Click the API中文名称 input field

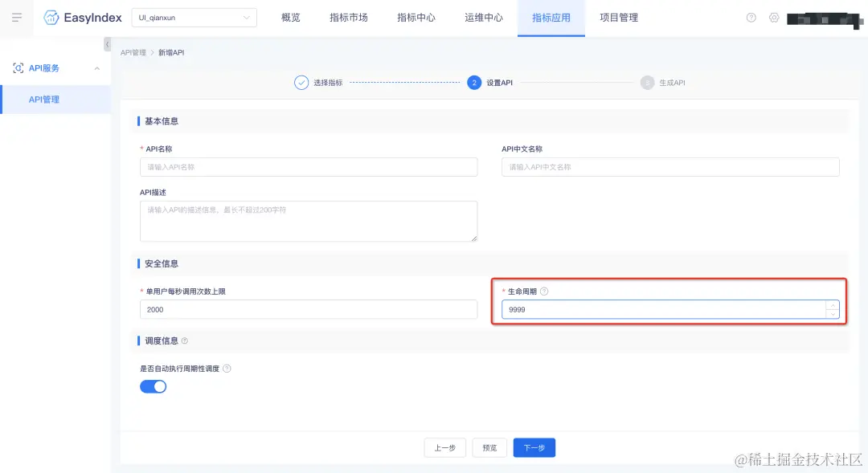point(670,167)
